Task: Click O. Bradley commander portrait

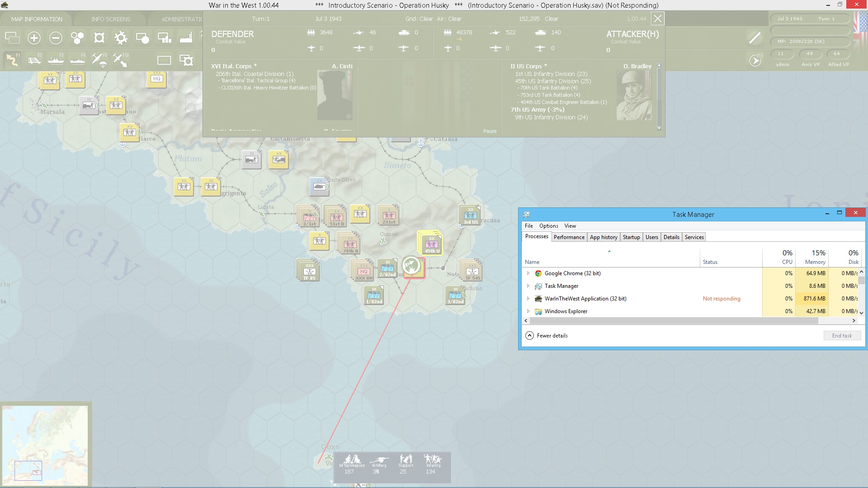Action: 634,95
